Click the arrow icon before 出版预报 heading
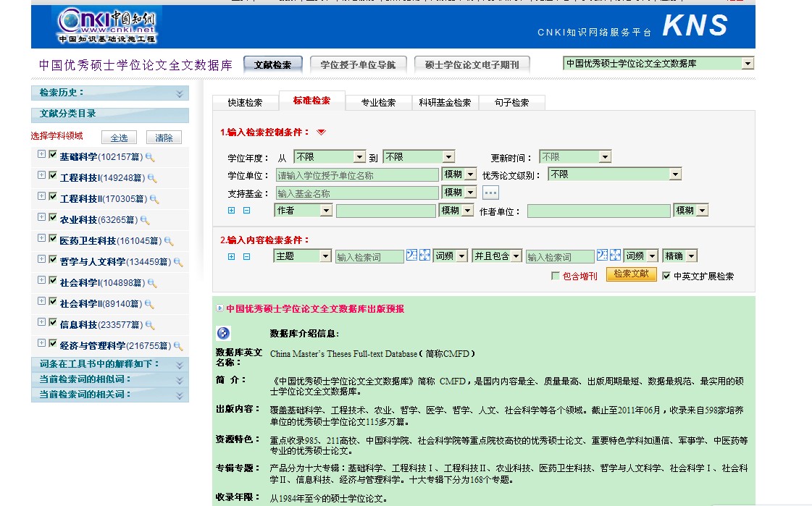812x506 pixels. click(219, 308)
